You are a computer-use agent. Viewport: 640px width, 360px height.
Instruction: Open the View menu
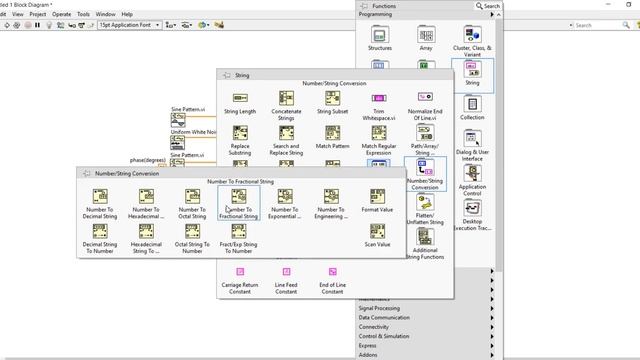18,14
